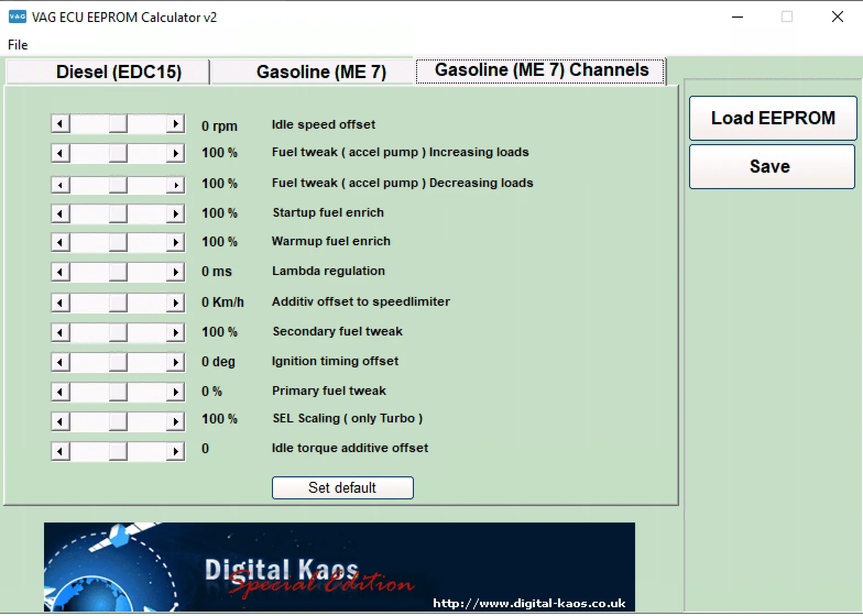
Task: Click the Idle torque additive offset slider thumb
Action: [x=118, y=452]
